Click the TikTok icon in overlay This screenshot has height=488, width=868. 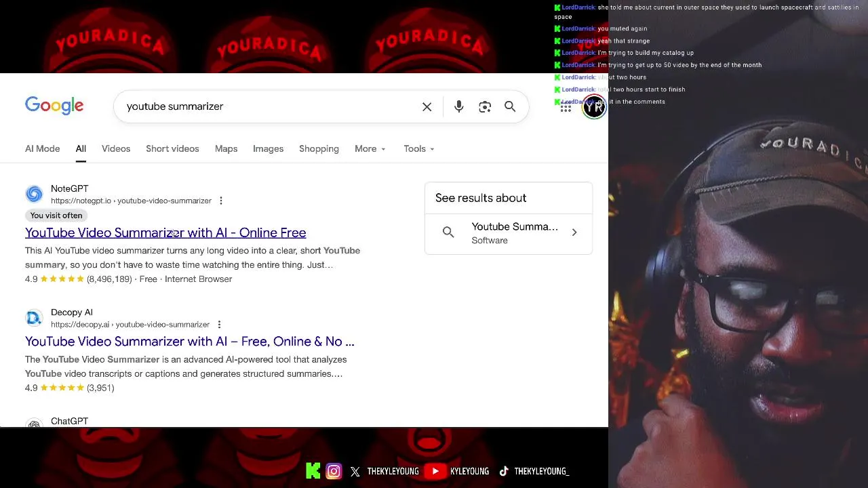[504, 471]
